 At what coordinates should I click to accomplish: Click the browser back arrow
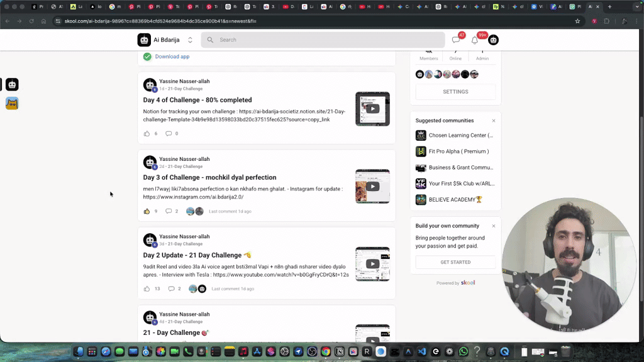(x=8, y=21)
